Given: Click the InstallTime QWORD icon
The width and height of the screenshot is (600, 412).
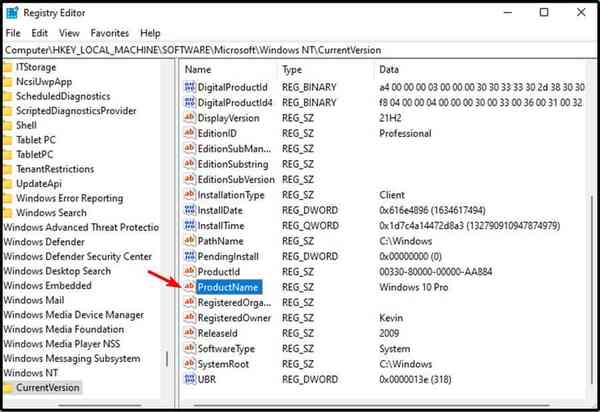Looking at the screenshot, I should click(190, 225).
